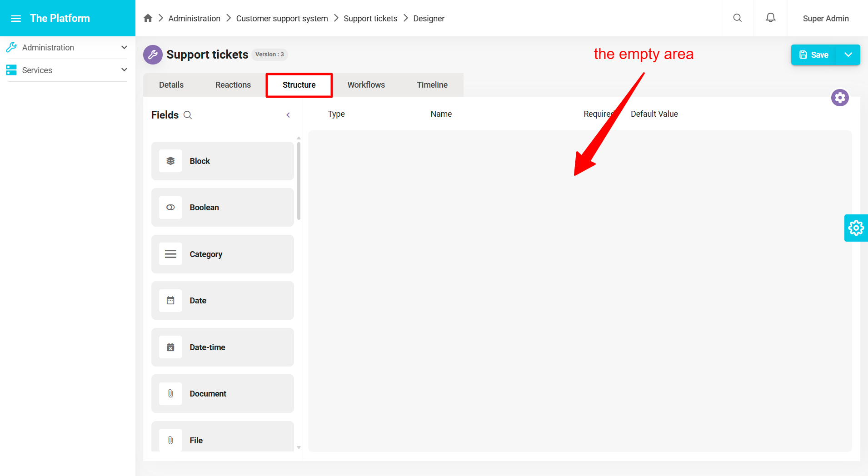This screenshot has width=868, height=476.
Task: Open Customer support system breadcrumb link
Action: (x=282, y=19)
